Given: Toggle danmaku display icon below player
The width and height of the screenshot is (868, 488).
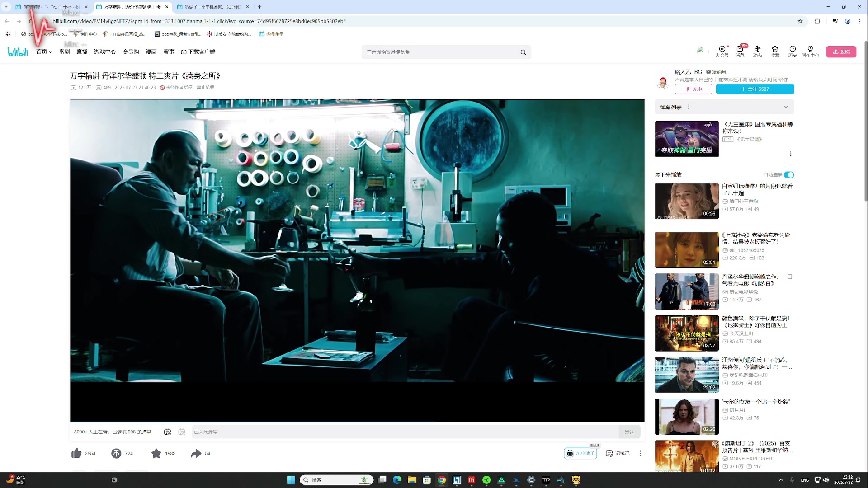Looking at the screenshot, I should 167,432.
